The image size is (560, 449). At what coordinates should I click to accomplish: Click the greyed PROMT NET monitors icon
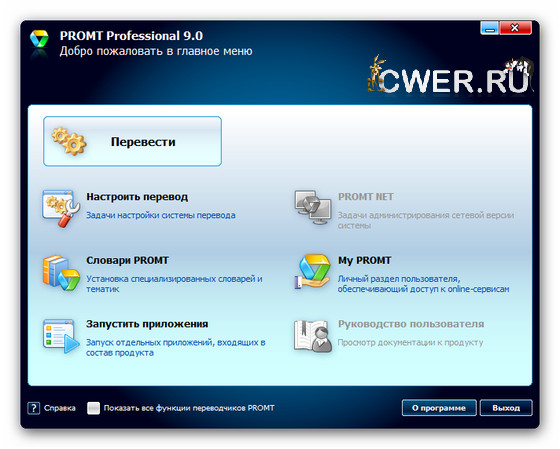[x=313, y=208]
